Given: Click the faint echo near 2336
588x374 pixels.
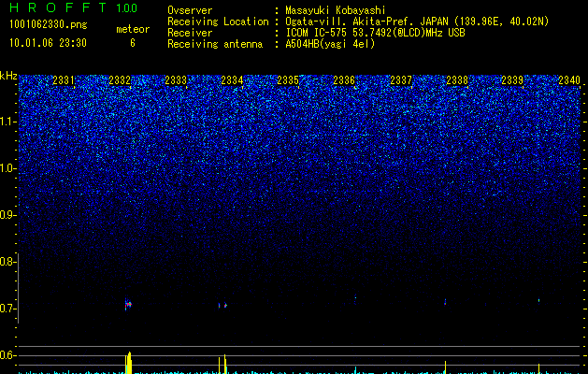Looking at the screenshot, I should [355, 299].
